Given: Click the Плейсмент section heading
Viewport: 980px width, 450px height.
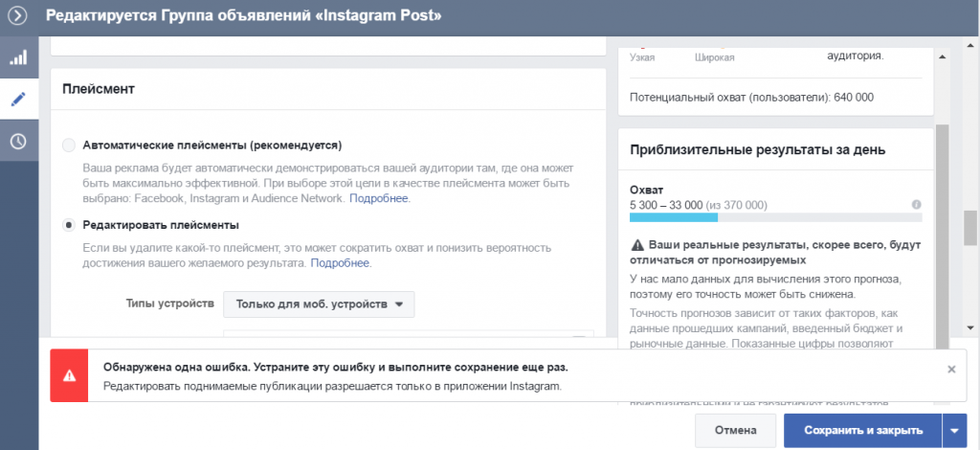Looking at the screenshot, I should coord(99,89).
